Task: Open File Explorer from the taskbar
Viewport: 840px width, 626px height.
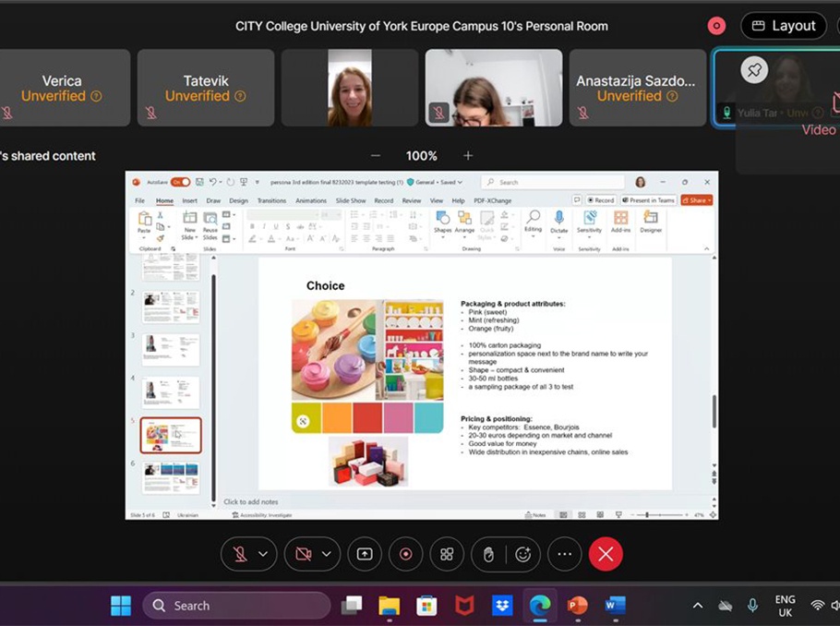Action: click(x=389, y=606)
